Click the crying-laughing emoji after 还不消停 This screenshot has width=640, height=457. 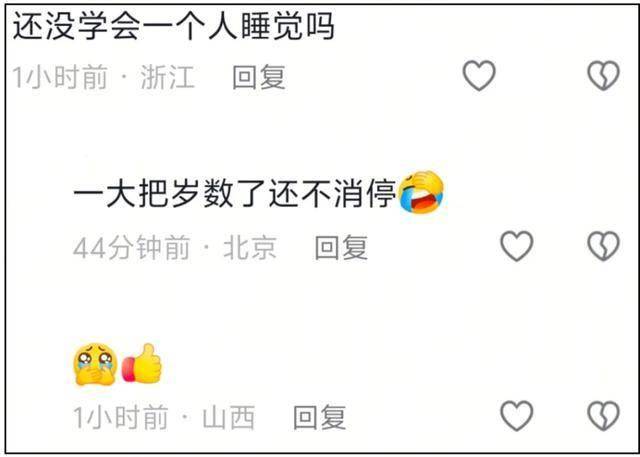click(421, 192)
